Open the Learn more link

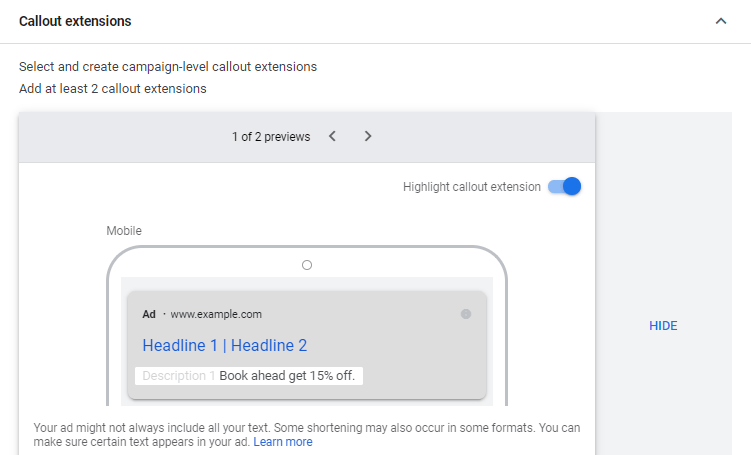[x=283, y=442]
